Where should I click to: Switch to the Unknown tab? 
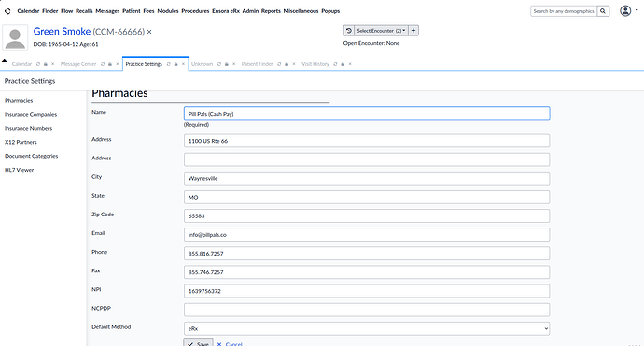tap(203, 64)
